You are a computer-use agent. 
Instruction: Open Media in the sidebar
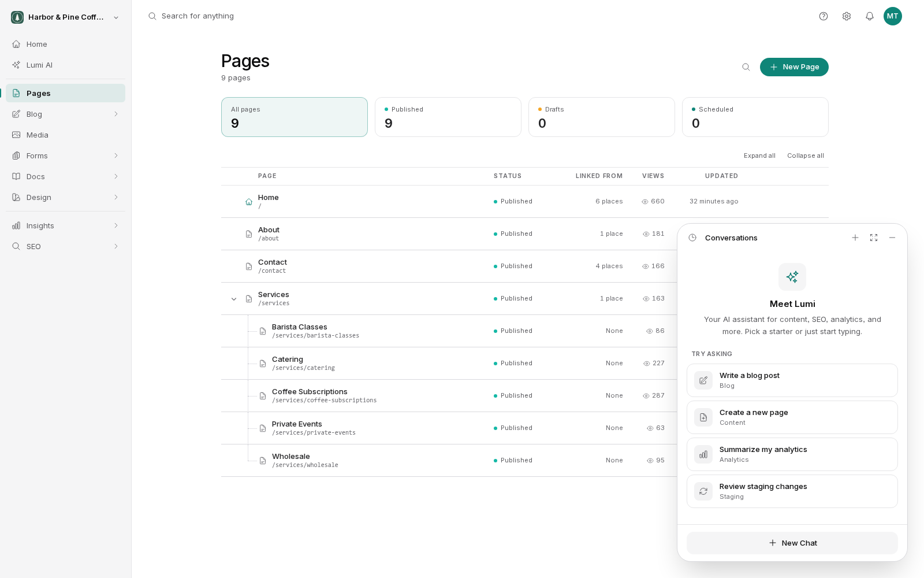[66, 135]
